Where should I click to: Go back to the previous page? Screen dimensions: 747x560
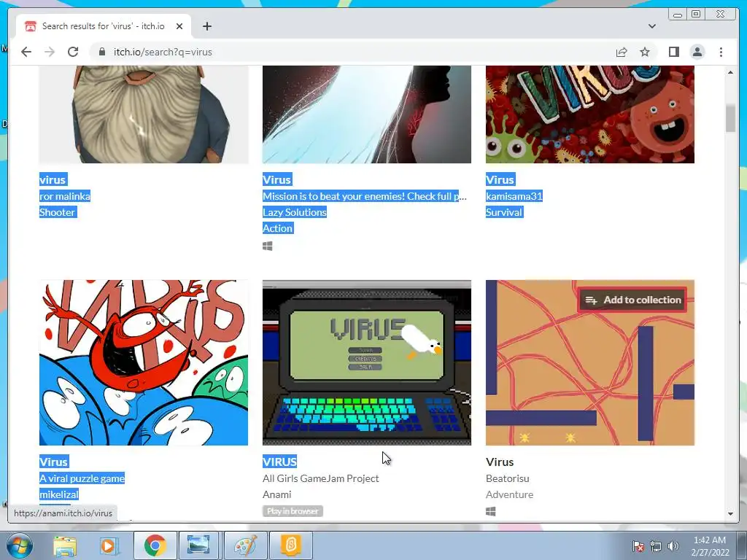click(26, 52)
